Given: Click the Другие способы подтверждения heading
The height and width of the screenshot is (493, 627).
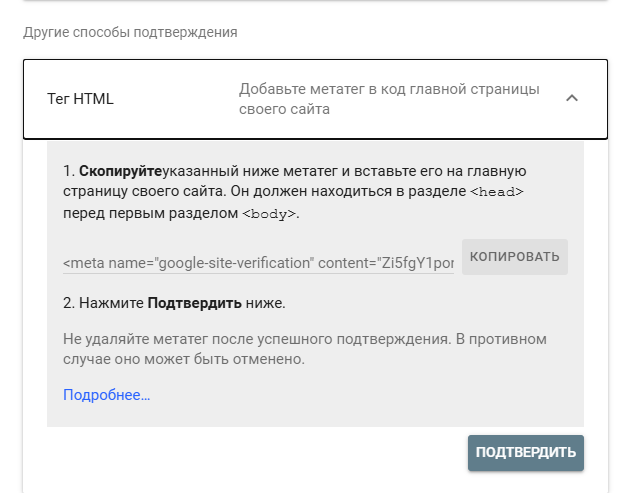Looking at the screenshot, I should pos(130,32).
